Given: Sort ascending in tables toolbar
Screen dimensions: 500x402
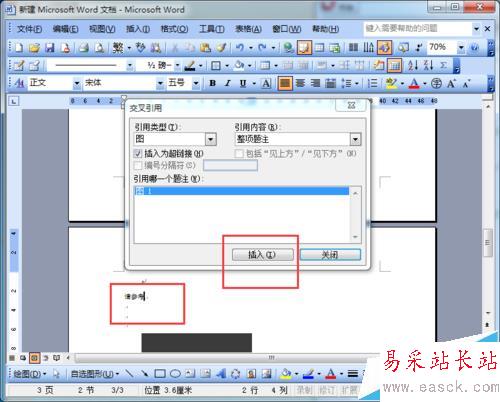Looking at the screenshot, I should point(413,65).
